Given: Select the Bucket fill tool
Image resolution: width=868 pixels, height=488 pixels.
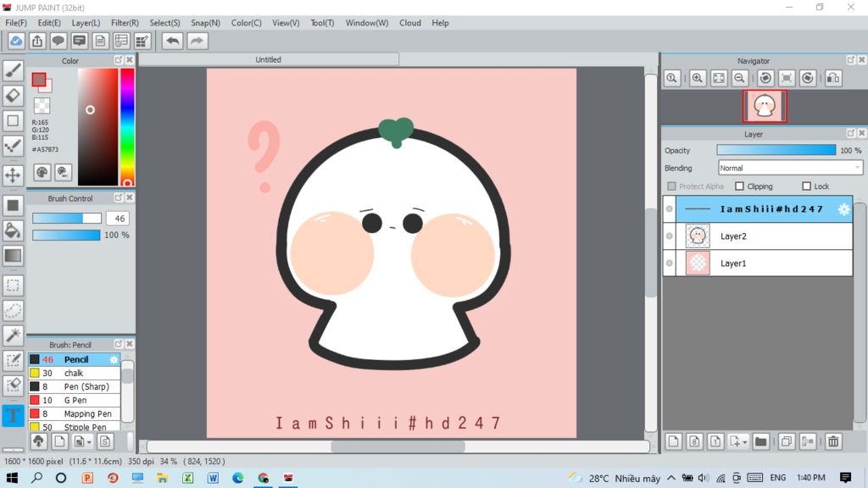Looking at the screenshot, I should tap(13, 230).
